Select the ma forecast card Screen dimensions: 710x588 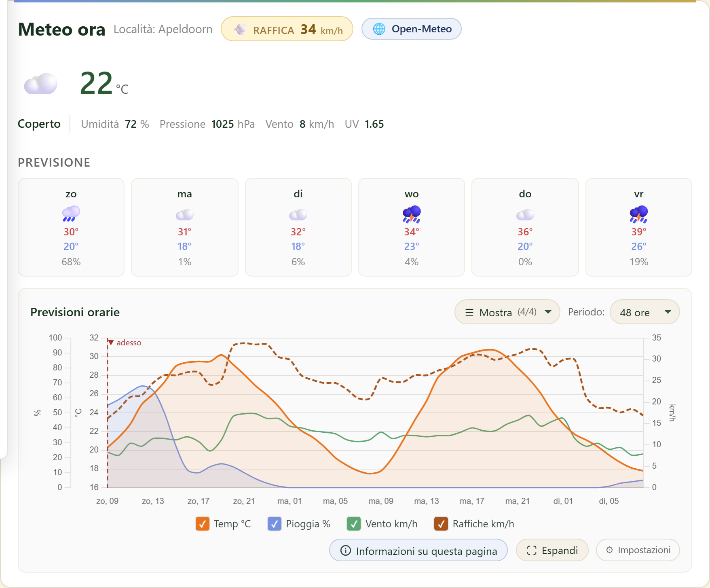(185, 227)
